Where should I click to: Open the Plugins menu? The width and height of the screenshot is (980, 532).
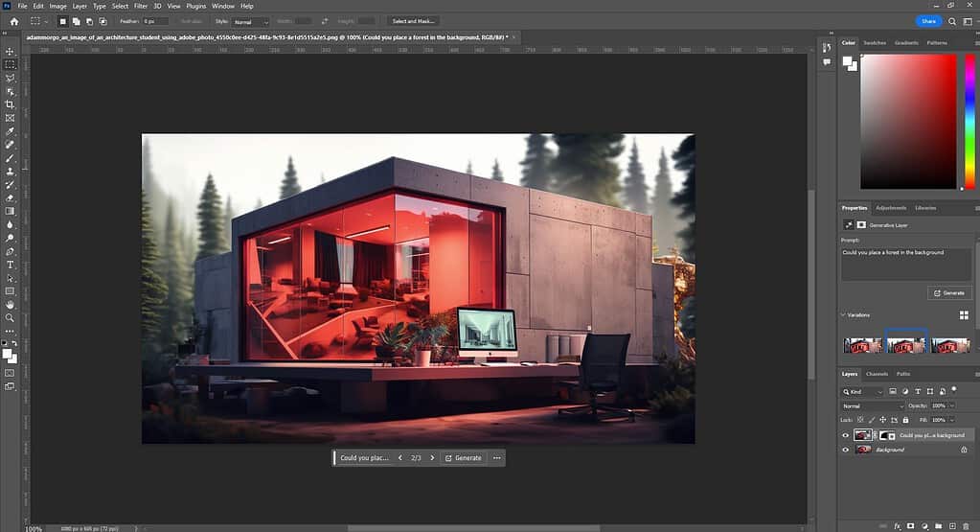pos(195,7)
